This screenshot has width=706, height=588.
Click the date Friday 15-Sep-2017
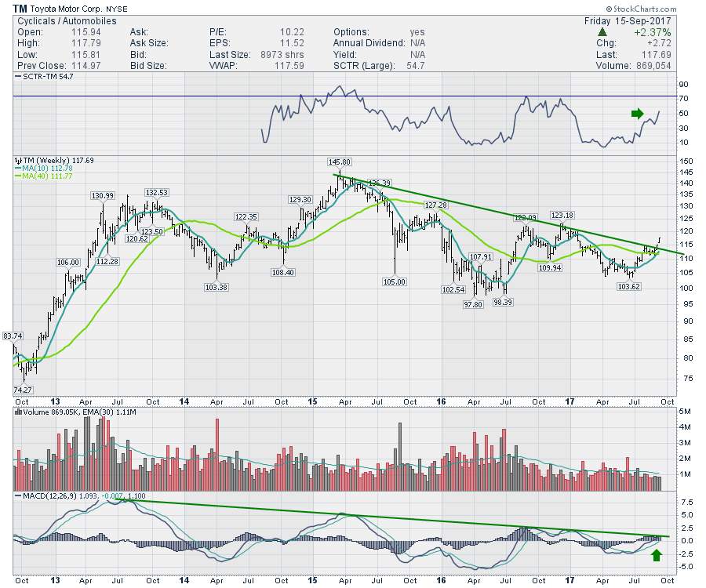(x=628, y=21)
